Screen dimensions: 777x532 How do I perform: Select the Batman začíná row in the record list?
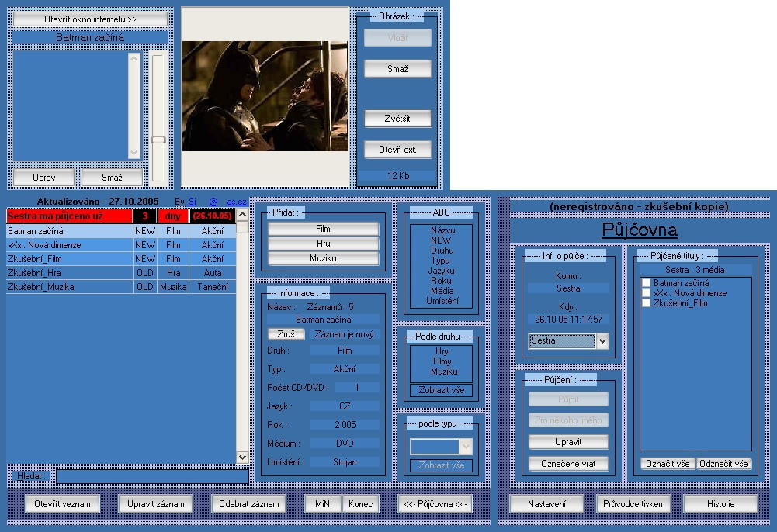(121, 231)
